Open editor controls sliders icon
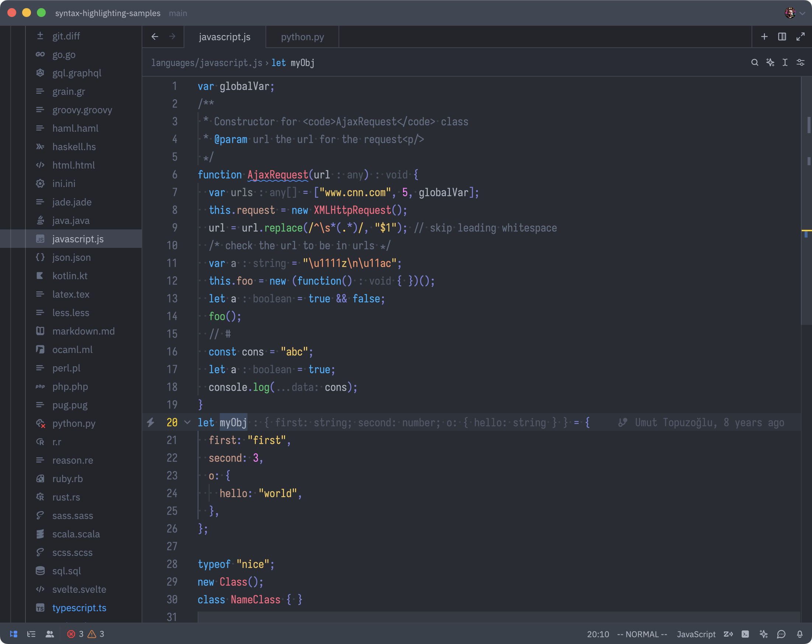This screenshot has width=812, height=644. (x=801, y=62)
